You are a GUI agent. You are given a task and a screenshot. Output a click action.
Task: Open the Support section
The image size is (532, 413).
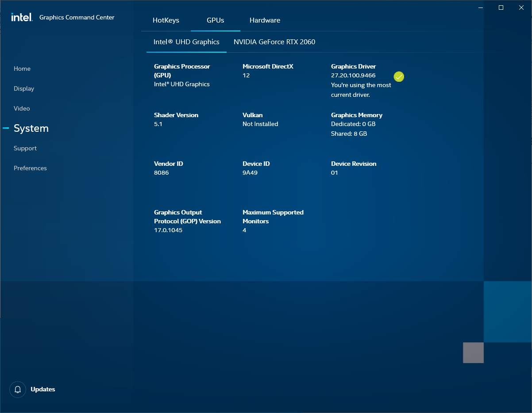coord(25,148)
